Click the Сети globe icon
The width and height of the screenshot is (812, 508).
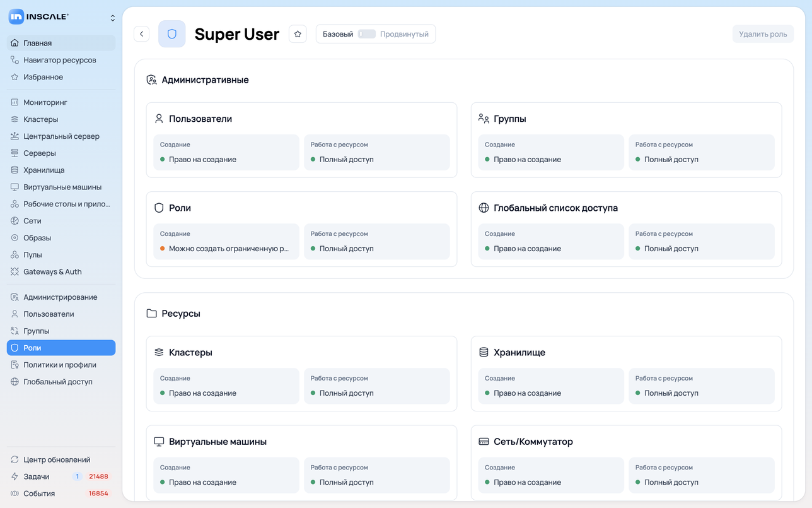click(x=14, y=221)
